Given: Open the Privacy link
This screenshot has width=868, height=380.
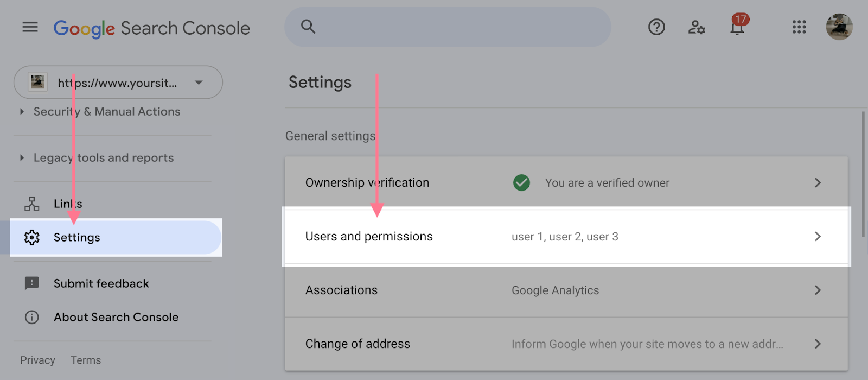Looking at the screenshot, I should [37, 360].
